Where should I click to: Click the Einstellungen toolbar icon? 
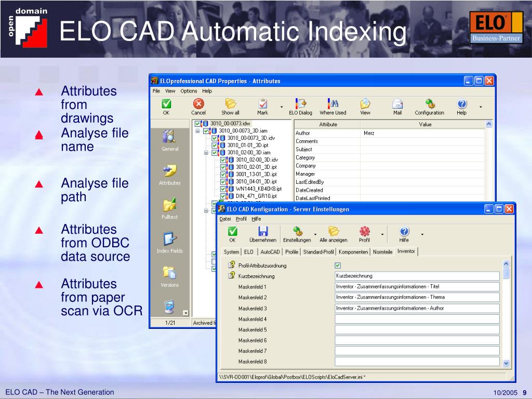coord(297,231)
